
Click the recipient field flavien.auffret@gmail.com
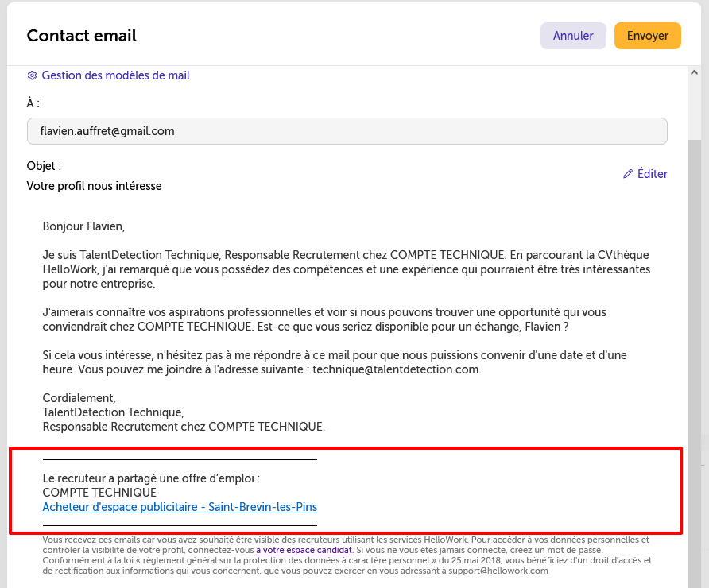coord(347,131)
